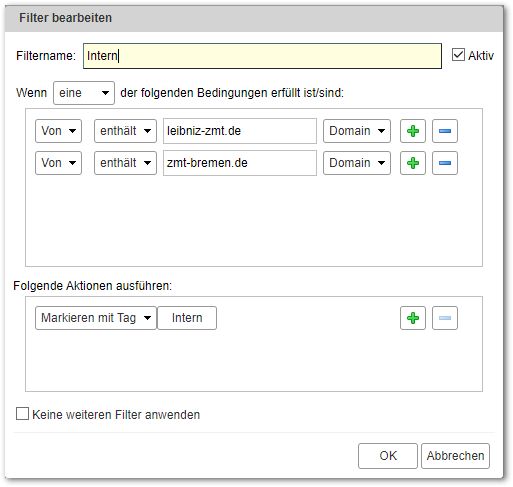Add condition after leibniz-zmt.de row

tap(413, 131)
